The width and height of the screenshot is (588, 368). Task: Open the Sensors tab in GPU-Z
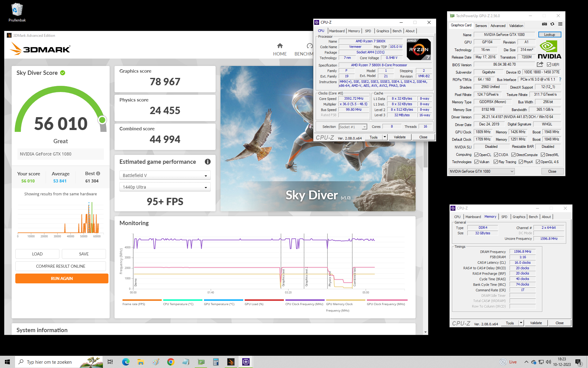[x=481, y=26]
